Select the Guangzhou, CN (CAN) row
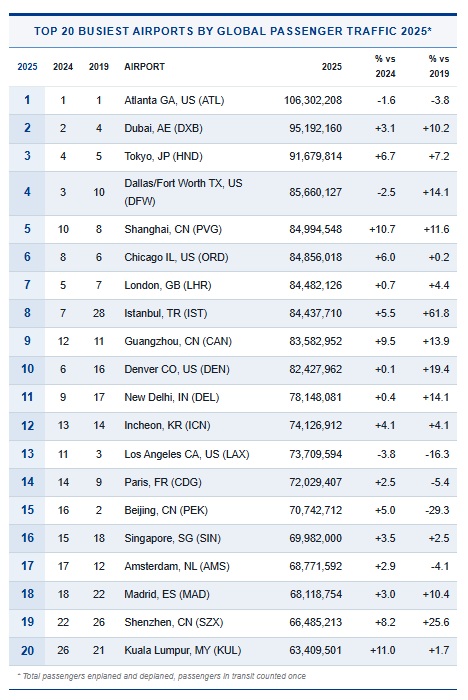This screenshot has width=468, height=700. point(233,341)
